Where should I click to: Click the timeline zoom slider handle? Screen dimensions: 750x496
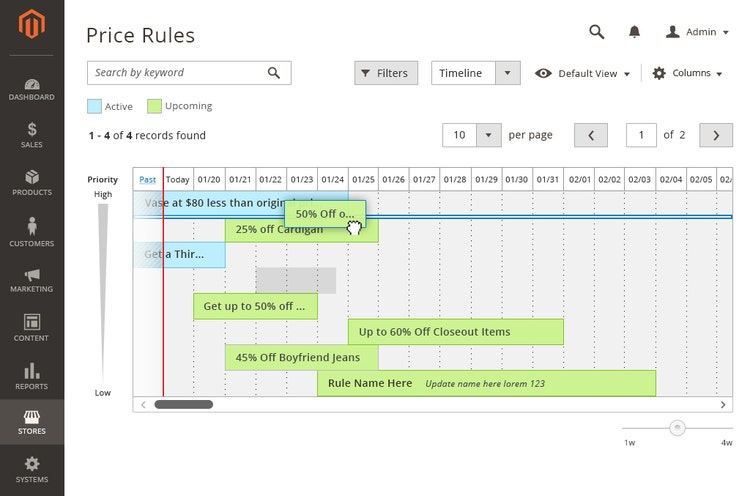(x=677, y=427)
